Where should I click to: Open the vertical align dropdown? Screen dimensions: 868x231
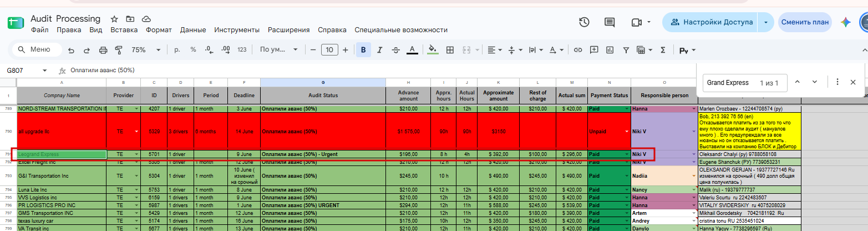click(515, 50)
